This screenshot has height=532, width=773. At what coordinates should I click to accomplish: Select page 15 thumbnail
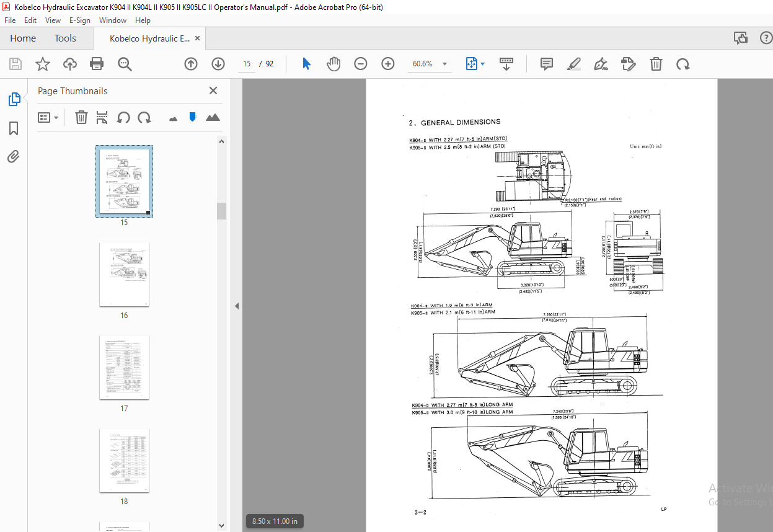click(124, 181)
